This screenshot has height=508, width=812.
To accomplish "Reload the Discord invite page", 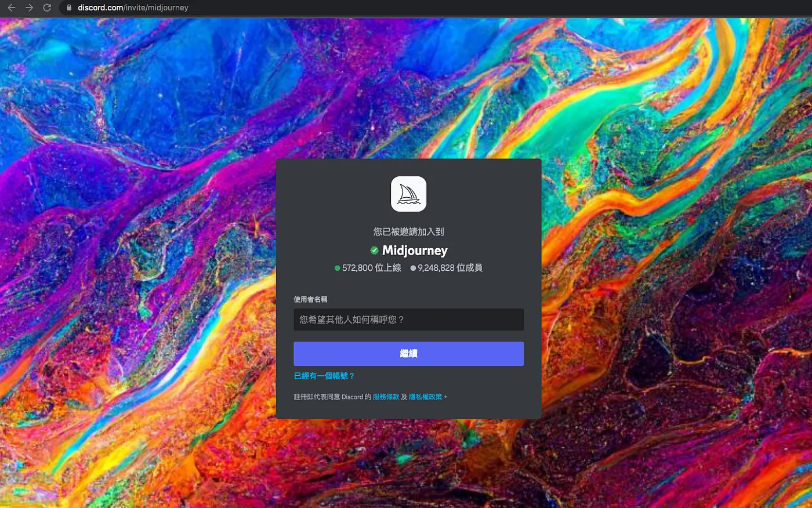I will coord(47,8).
